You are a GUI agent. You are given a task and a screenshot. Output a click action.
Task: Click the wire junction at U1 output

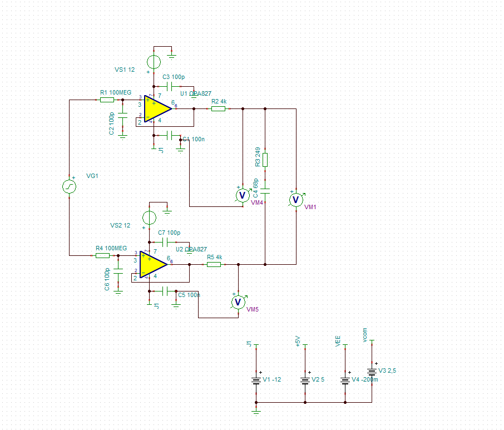pos(194,108)
